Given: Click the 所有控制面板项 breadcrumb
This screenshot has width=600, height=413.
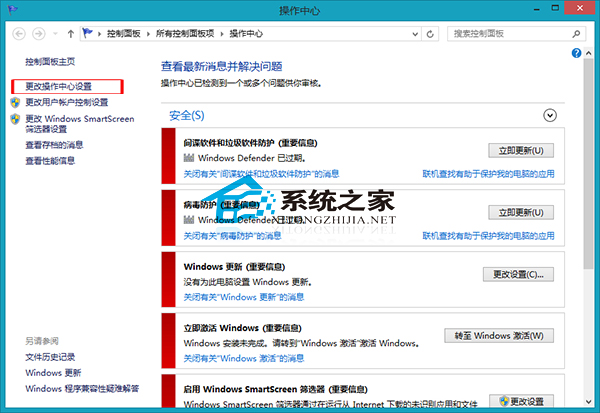Looking at the screenshot, I should (x=185, y=34).
